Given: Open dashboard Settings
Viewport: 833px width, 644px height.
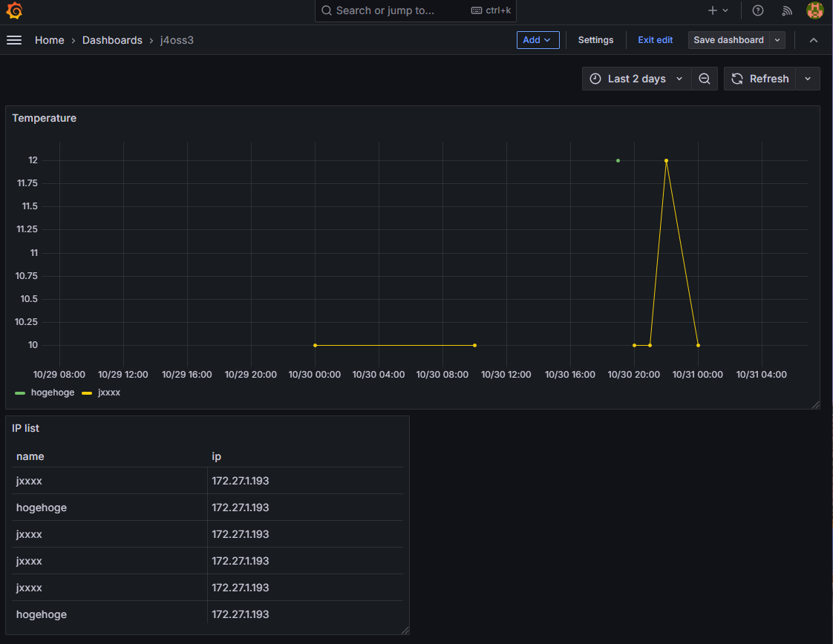Looking at the screenshot, I should coord(595,40).
